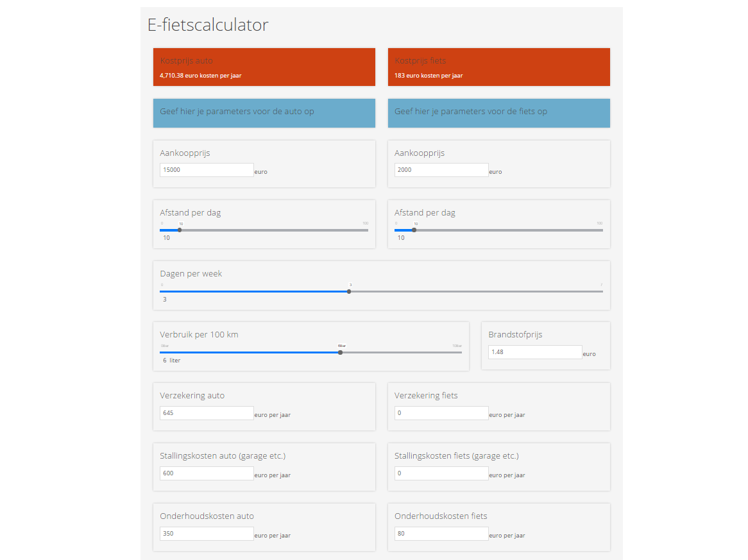Viewport: 748px width, 560px height.
Task: Click the Stallingskosten fiets input field
Action: pyautogui.click(x=441, y=473)
